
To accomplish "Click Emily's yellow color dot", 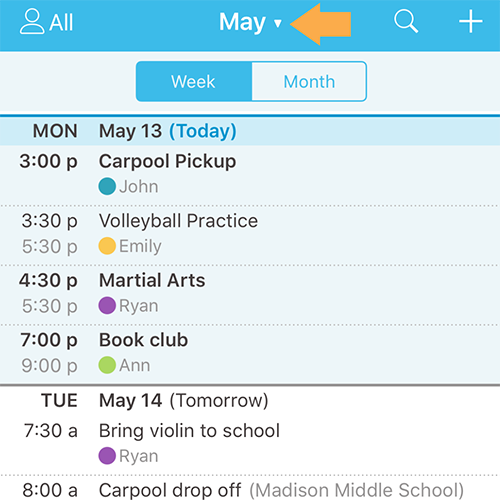I will (107, 246).
